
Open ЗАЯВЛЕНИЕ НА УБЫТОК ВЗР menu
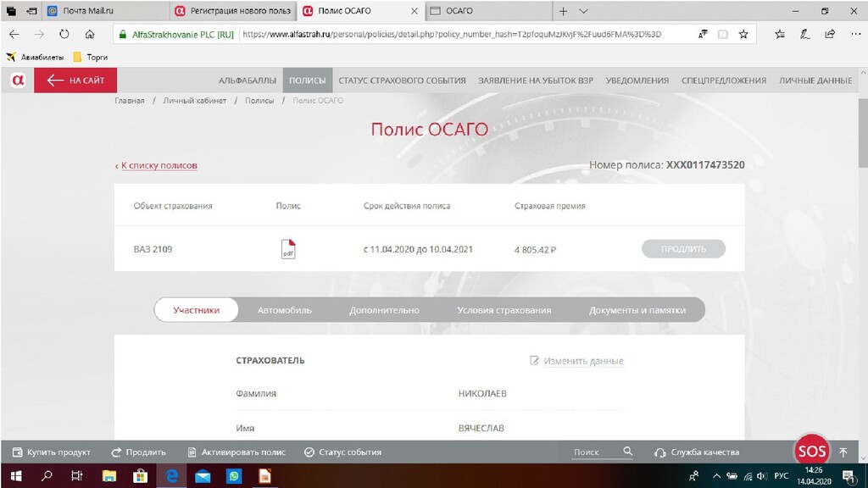[x=536, y=80]
